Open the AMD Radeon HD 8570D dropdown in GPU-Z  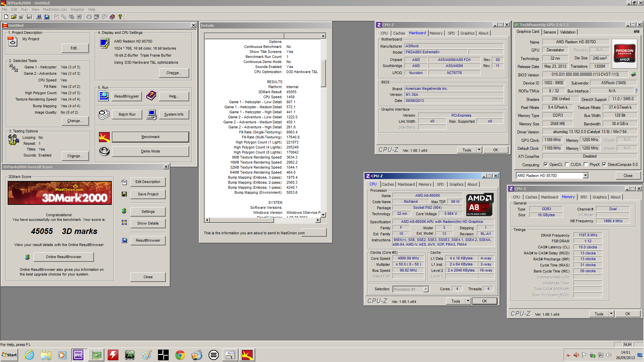pos(585,176)
